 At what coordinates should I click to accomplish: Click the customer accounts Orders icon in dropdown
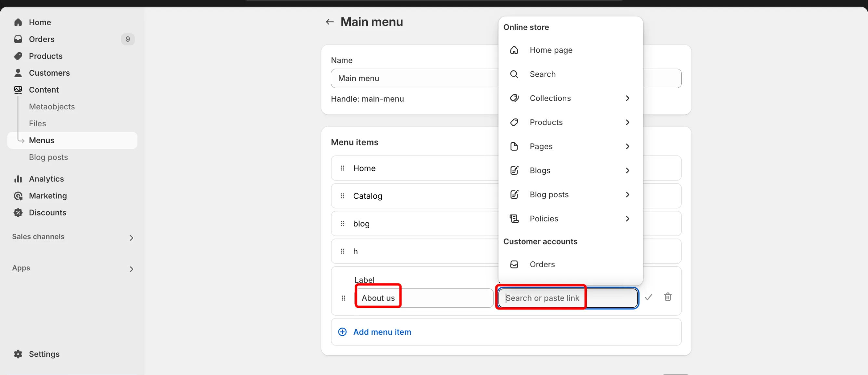514,264
